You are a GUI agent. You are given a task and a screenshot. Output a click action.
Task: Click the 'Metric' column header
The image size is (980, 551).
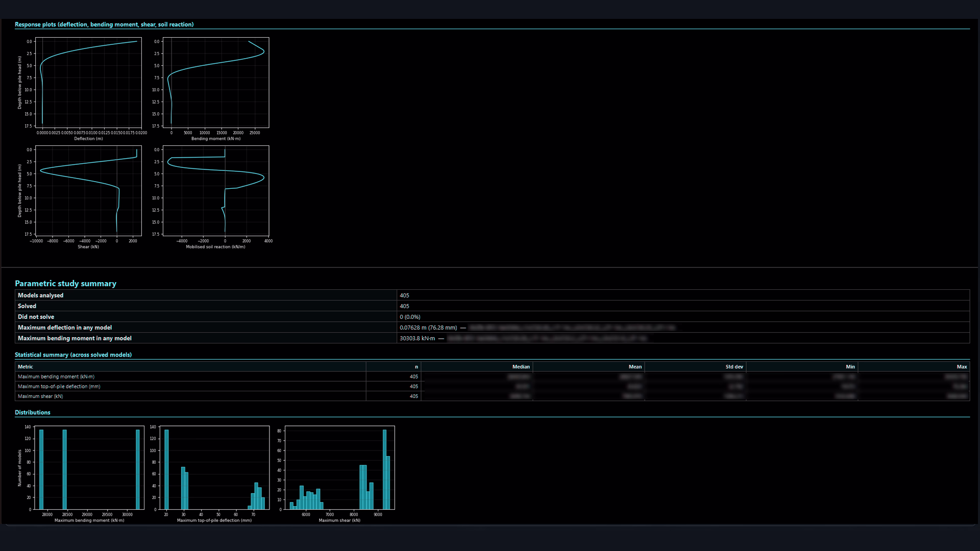(26, 367)
